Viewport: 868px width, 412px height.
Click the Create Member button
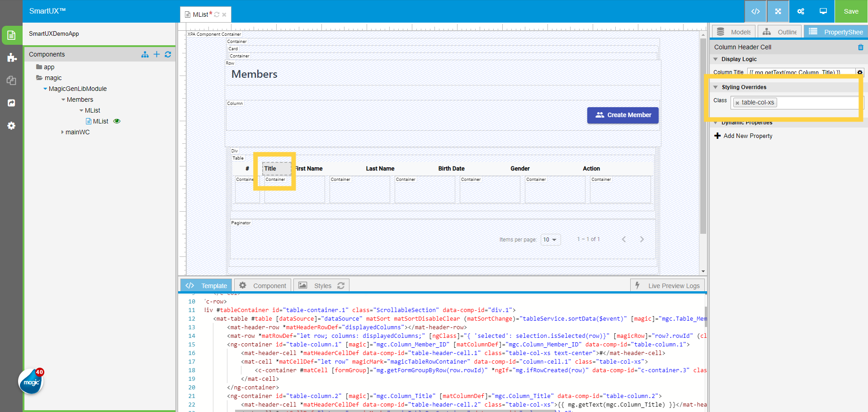pos(623,115)
